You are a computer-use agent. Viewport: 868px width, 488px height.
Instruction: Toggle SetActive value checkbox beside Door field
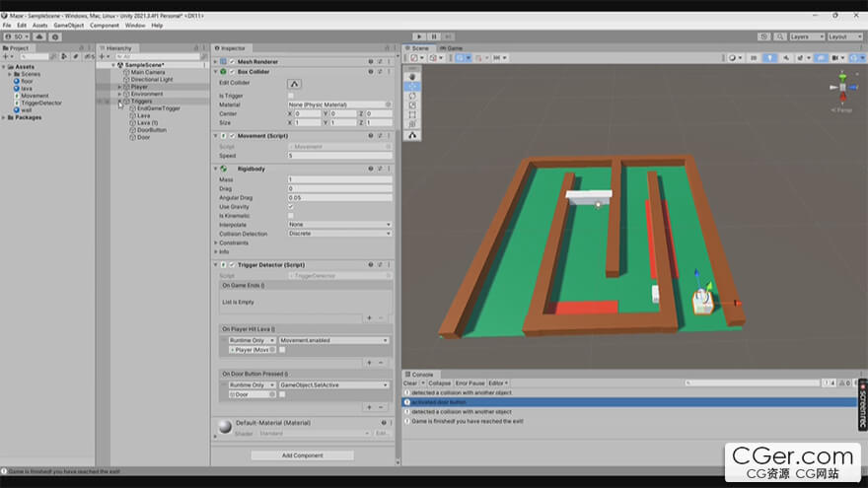pos(282,394)
